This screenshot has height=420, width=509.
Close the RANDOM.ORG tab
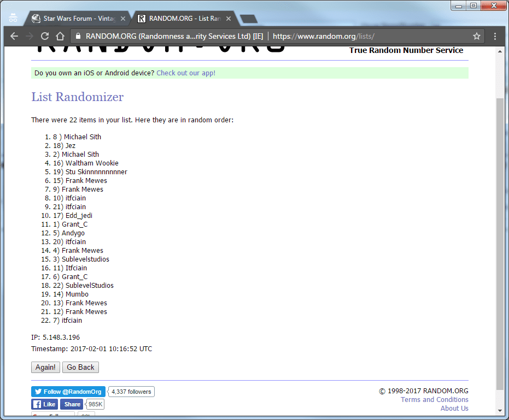[x=229, y=19]
